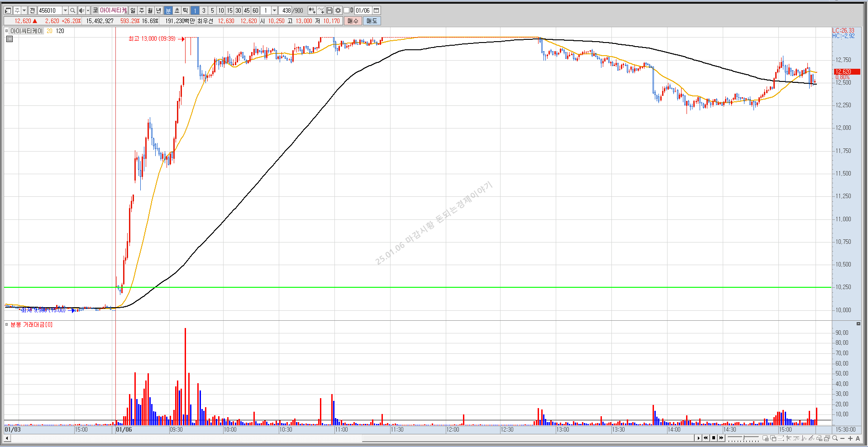The image size is (868, 447).
Task: Toggle the 초 second chart button
Action: click(x=176, y=10)
